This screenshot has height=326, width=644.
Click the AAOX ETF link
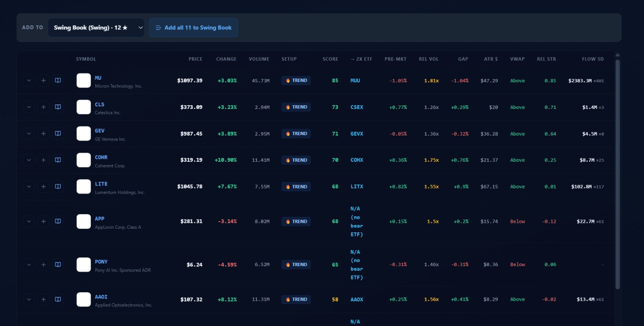(357, 299)
